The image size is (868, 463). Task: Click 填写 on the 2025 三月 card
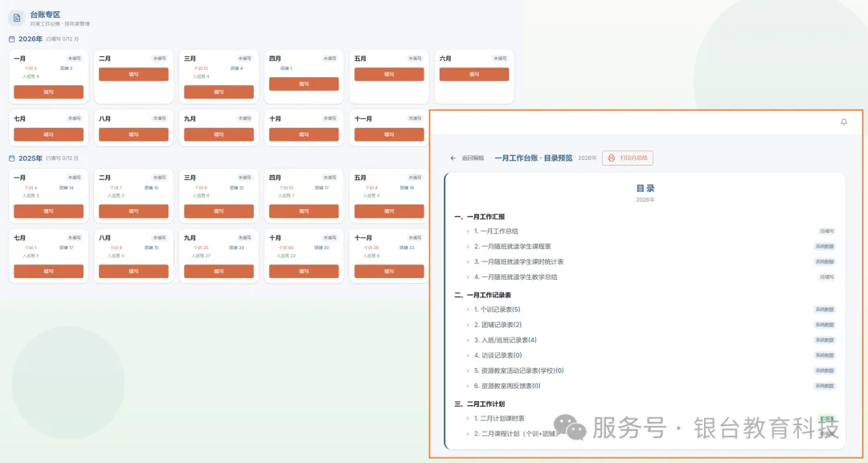point(219,211)
